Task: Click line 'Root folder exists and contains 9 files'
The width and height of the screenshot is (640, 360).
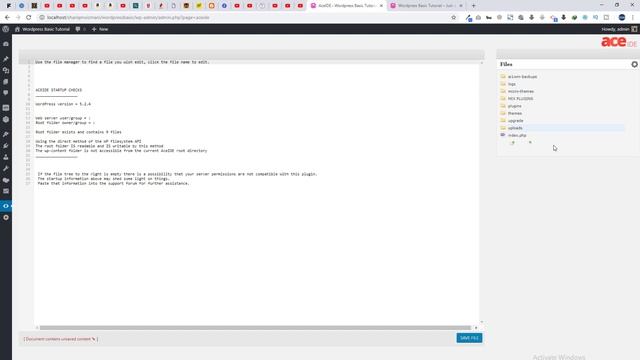Action: [x=78, y=132]
